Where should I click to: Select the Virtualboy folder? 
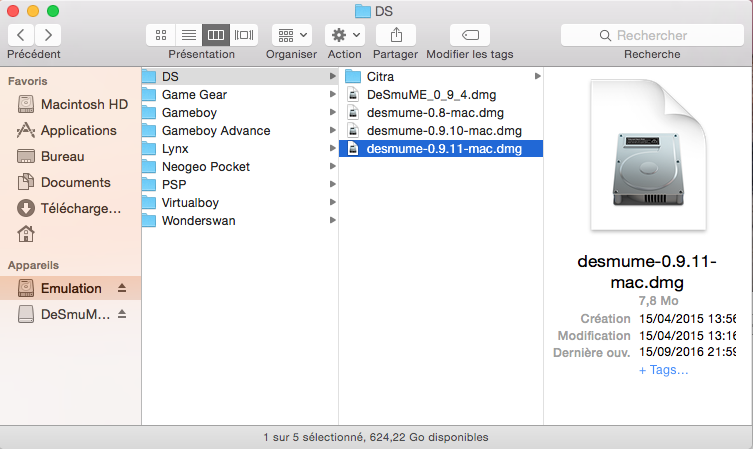tap(240, 203)
